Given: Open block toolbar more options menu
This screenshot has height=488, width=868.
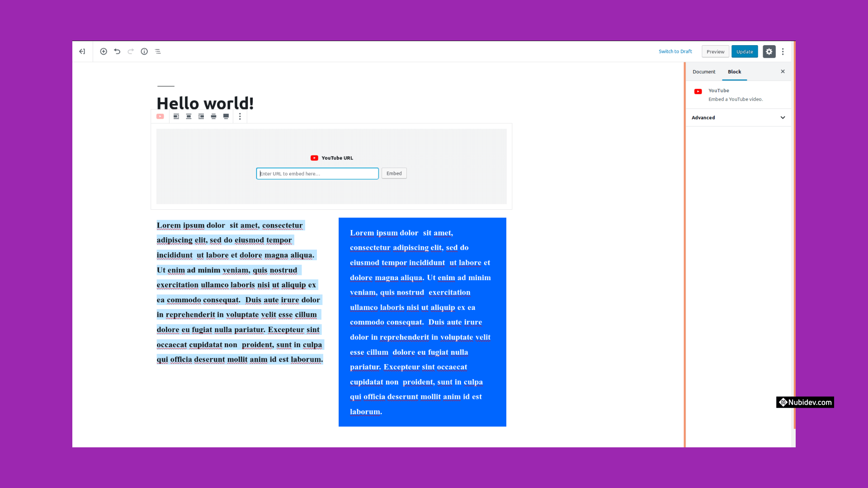Looking at the screenshot, I should 240,117.
